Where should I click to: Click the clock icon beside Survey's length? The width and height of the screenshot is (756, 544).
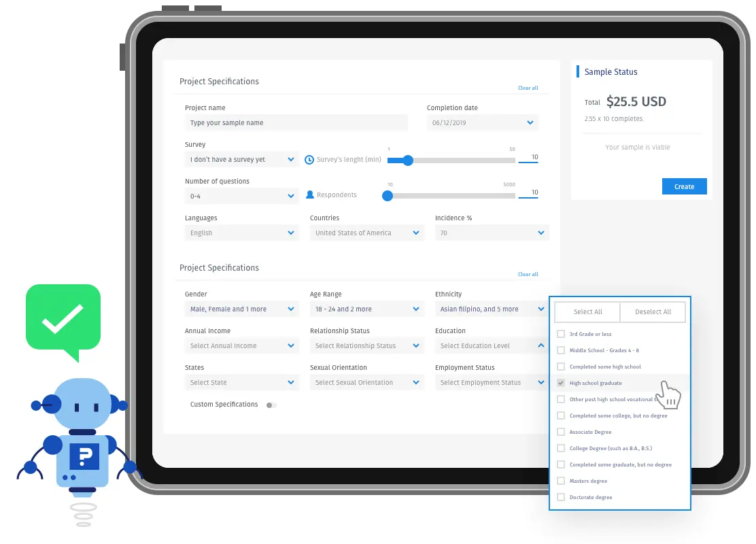click(309, 160)
